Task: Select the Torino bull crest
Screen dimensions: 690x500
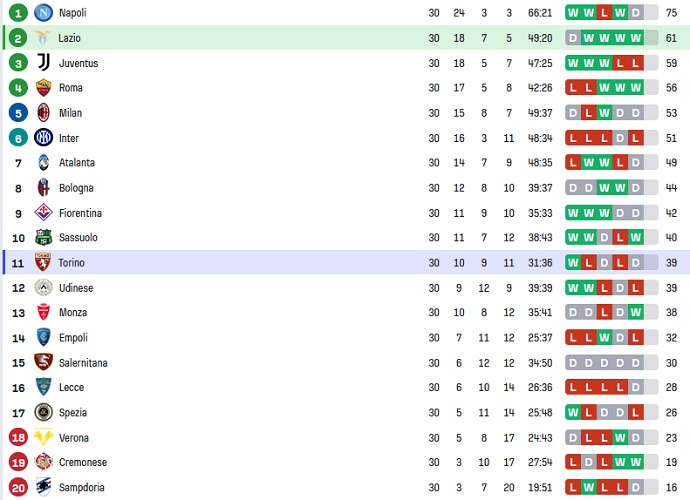Action: (x=43, y=263)
